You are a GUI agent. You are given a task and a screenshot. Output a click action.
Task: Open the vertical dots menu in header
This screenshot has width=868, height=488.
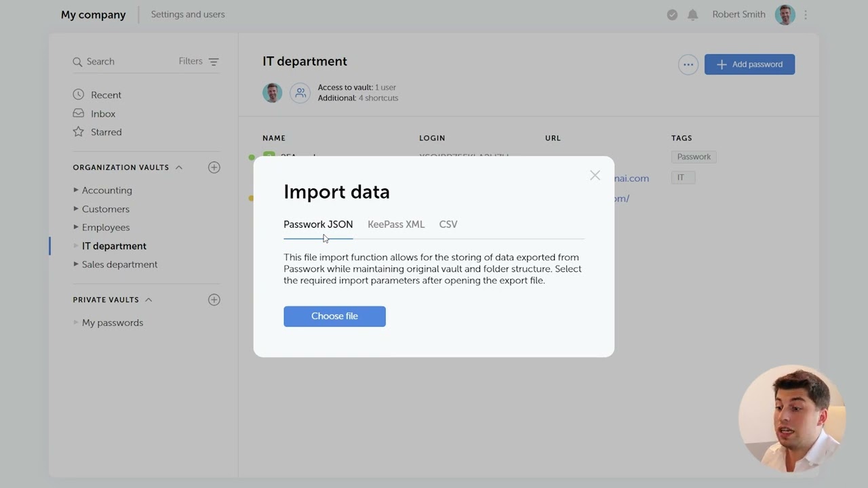click(806, 14)
